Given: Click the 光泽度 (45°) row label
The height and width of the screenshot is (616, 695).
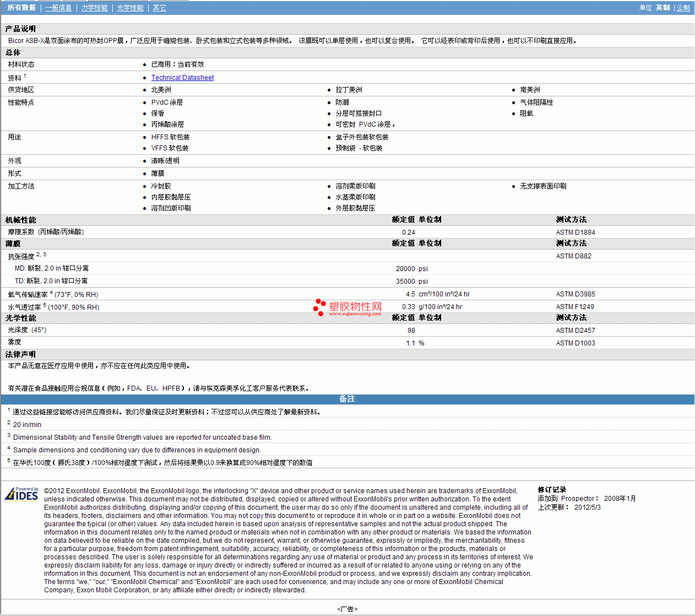Looking at the screenshot, I should click(x=28, y=330).
